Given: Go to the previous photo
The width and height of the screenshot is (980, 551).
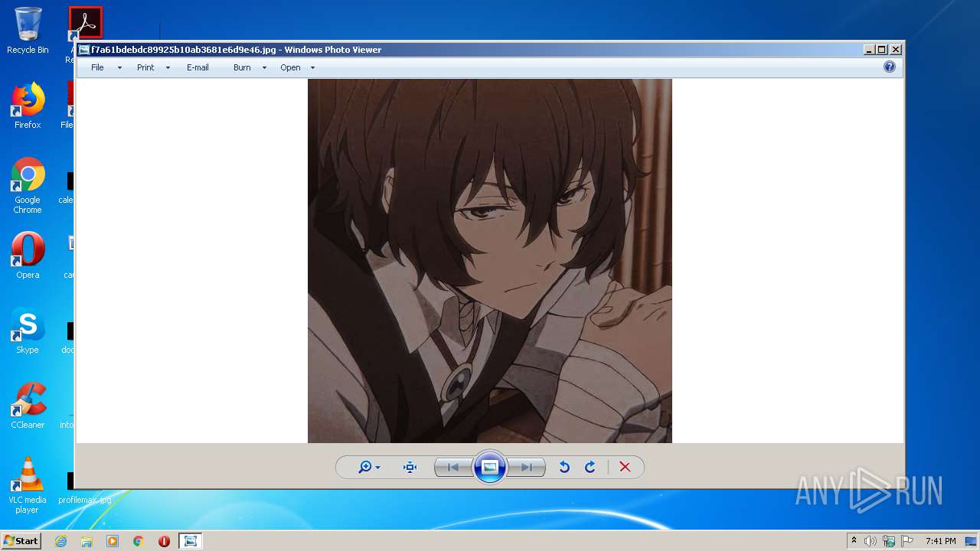Looking at the screenshot, I should pos(453,467).
